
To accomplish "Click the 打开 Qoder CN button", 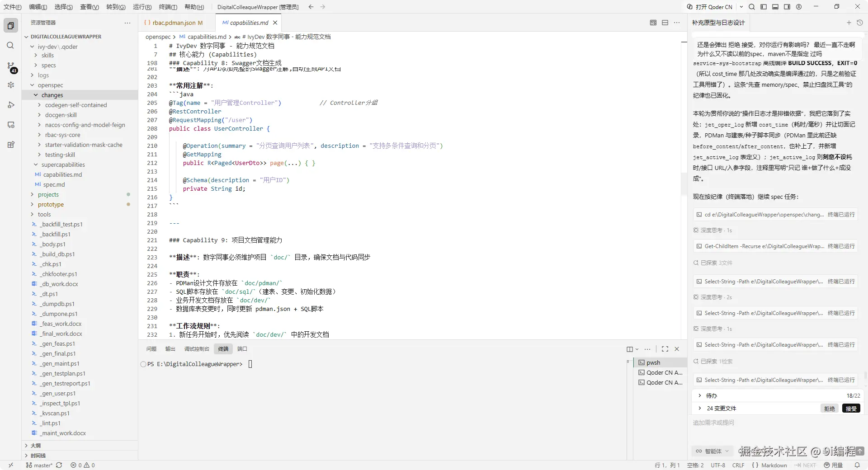I will (709, 7).
